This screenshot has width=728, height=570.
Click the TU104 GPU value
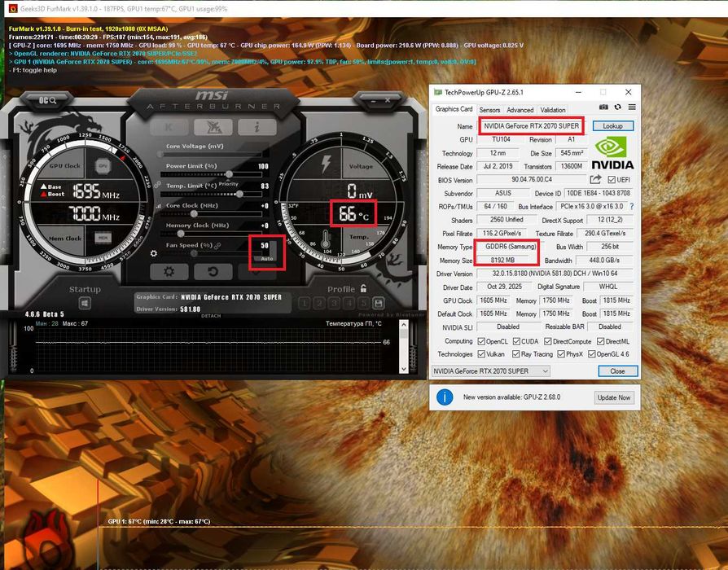coord(501,139)
